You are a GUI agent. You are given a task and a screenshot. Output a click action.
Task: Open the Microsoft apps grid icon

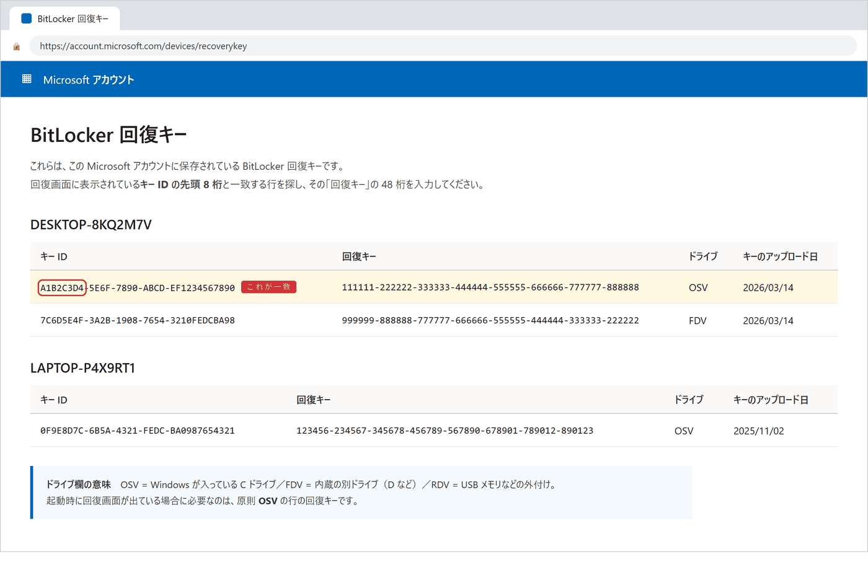click(27, 79)
